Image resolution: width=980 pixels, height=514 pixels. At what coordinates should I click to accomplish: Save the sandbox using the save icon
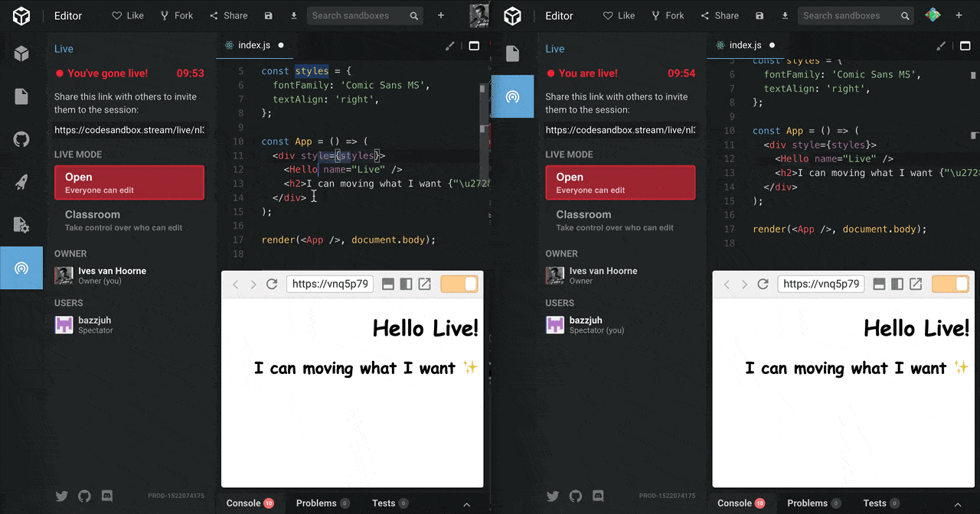(267, 15)
